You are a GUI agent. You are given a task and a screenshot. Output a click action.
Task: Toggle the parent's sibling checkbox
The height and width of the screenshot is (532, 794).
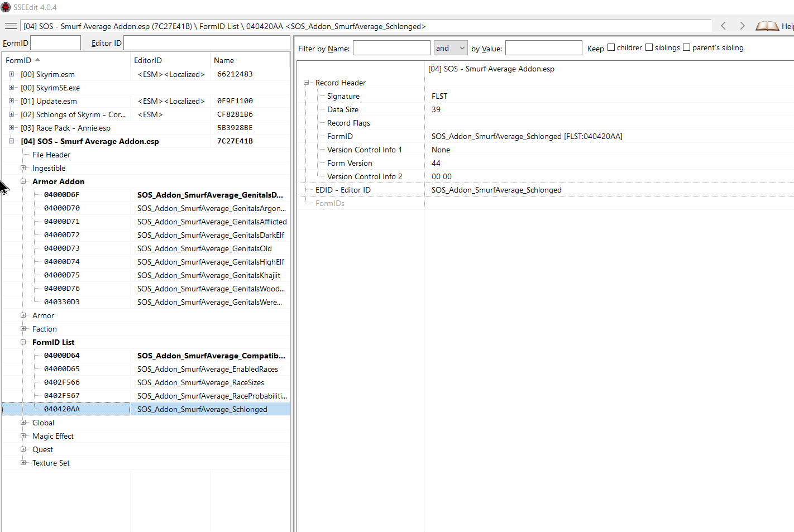686,47
